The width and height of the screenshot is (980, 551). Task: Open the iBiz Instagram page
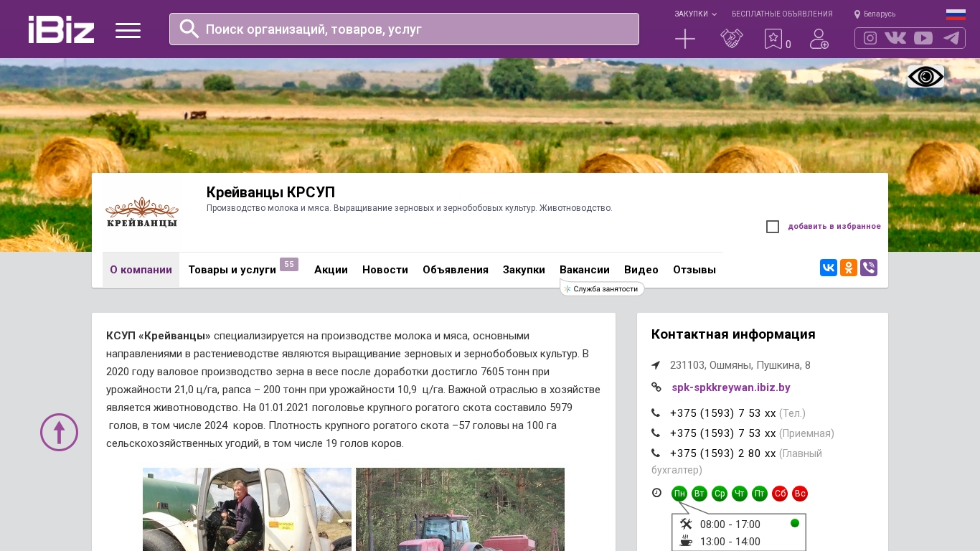coord(870,38)
